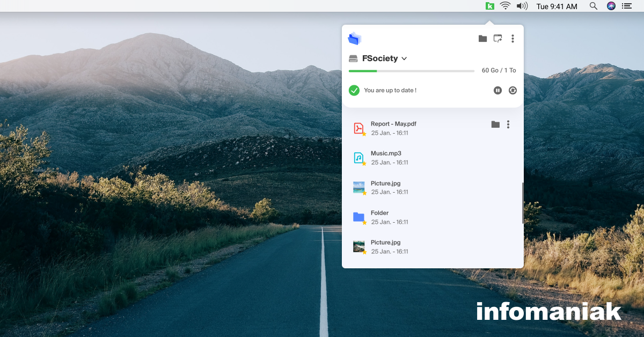Click the file list scrollbar
The height and width of the screenshot is (337, 644).
tap(522, 203)
